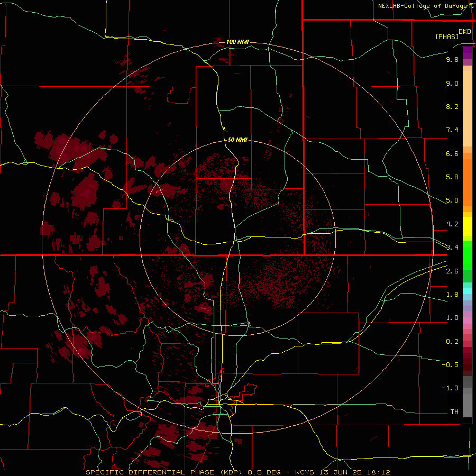Click the [PHAS] legend unit label

click(447, 36)
